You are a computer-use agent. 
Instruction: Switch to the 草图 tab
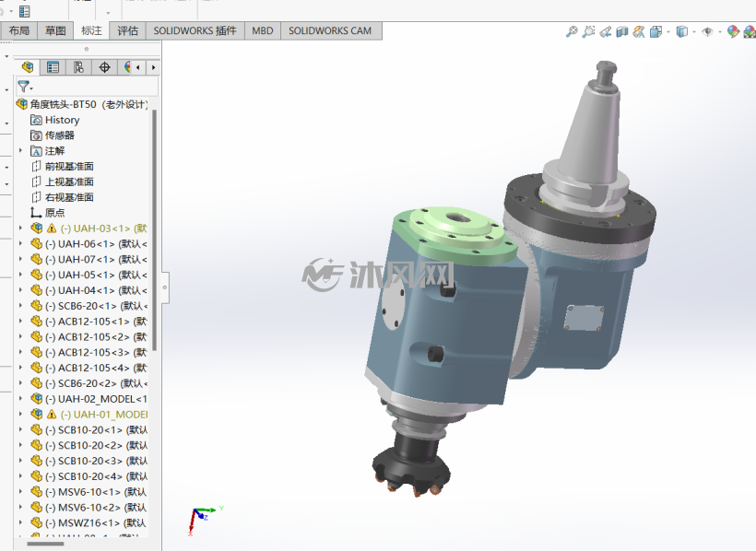[x=55, y=30]
